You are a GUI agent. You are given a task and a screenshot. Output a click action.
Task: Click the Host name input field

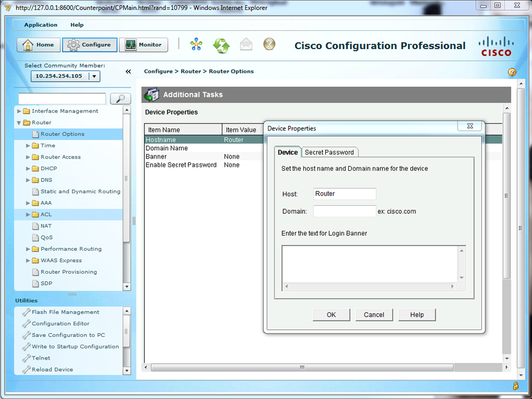tap(345, 194)
